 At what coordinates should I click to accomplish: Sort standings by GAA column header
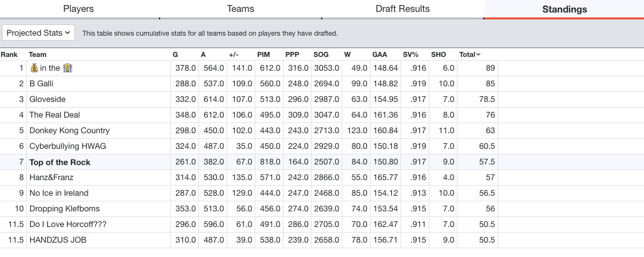379,54
